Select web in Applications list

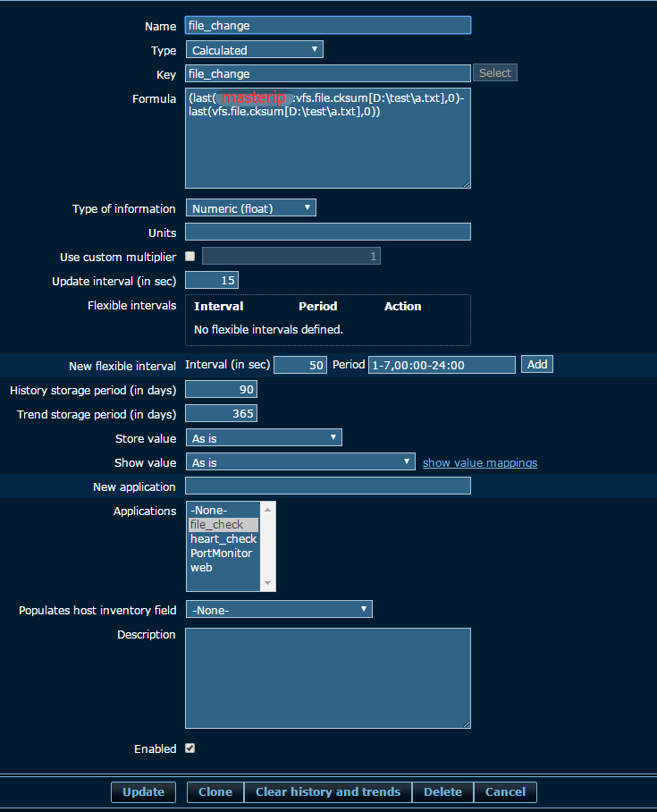(223, 568)
